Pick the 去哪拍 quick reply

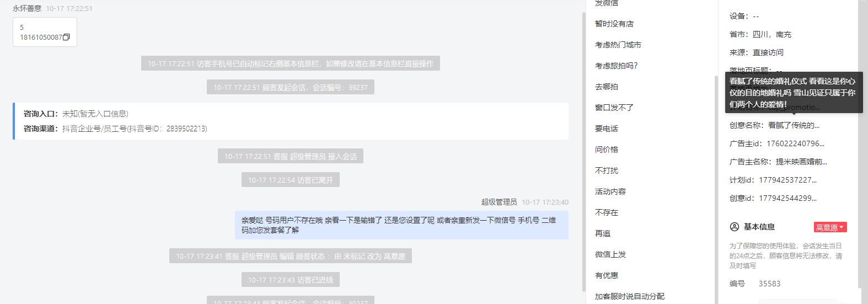(x=606, y=87)
